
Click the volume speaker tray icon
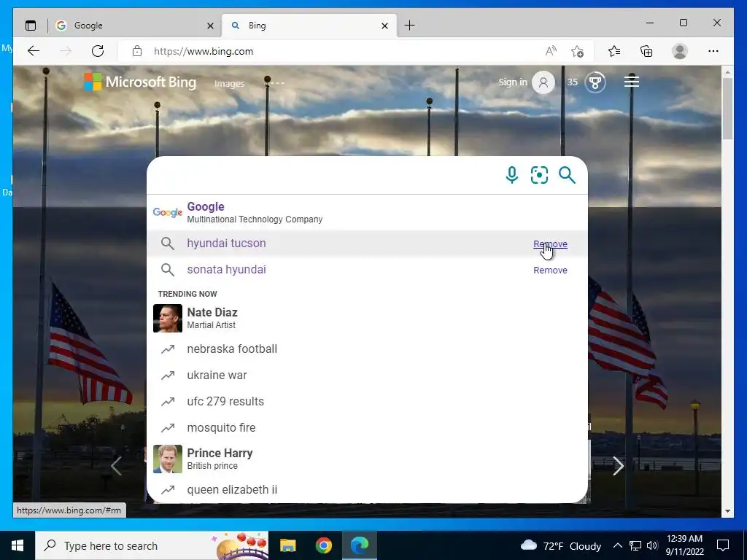653,545
